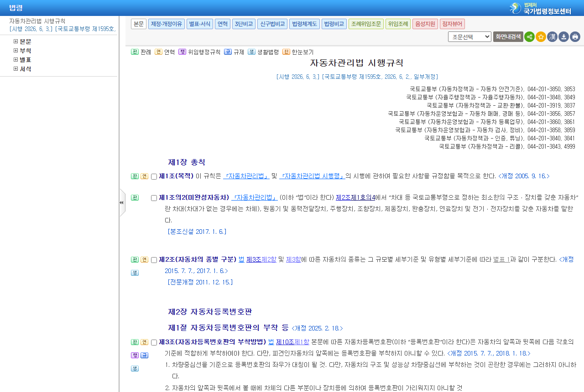Click the 한눈보기 legend icon

286,52
